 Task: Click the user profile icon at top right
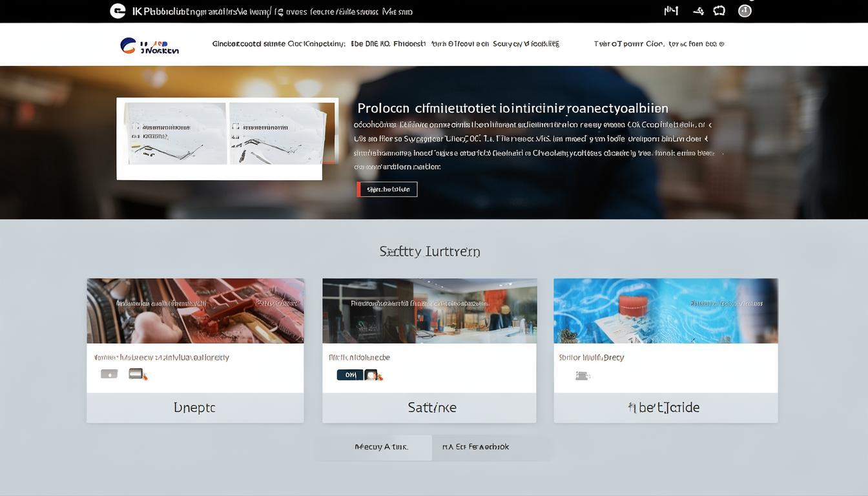click(x=746, y=9)
